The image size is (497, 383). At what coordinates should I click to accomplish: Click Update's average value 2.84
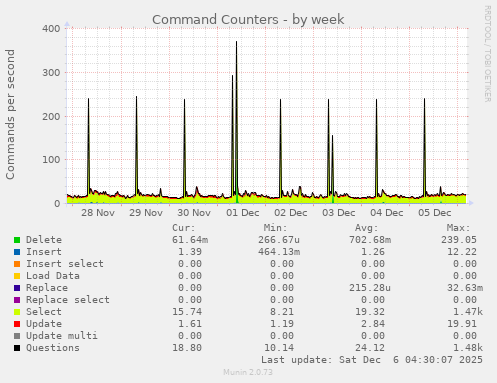click(x=373, y=324)
